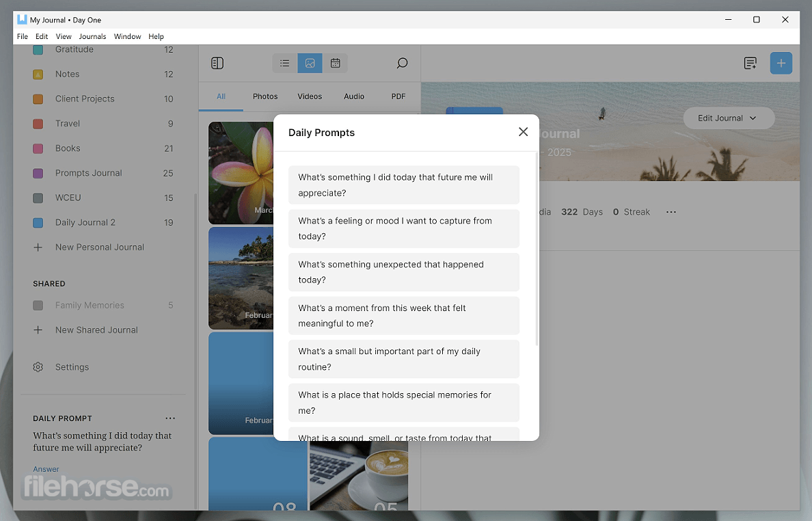The height and width of the screenshot is (521, 812).
Task: Click the Answer link under Daily Prompt
Action: 46,469
